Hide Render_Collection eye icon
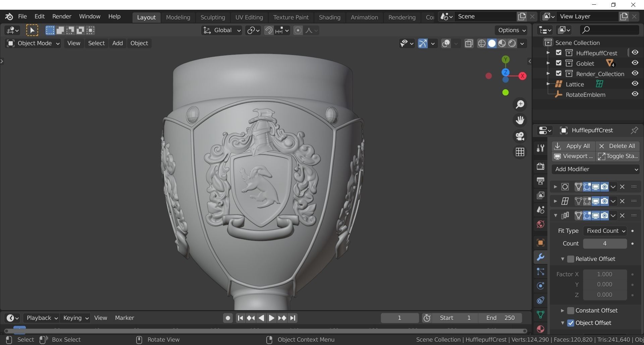644x345 pixels. point(635,73)
